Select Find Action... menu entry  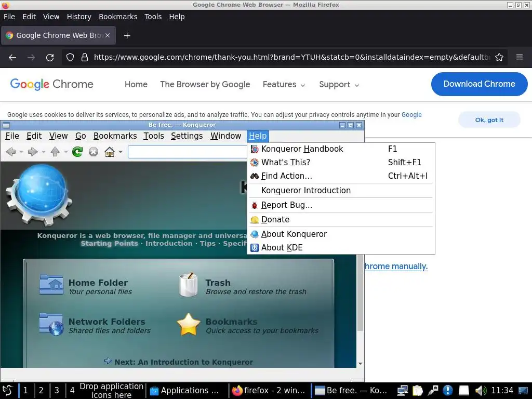341,176
